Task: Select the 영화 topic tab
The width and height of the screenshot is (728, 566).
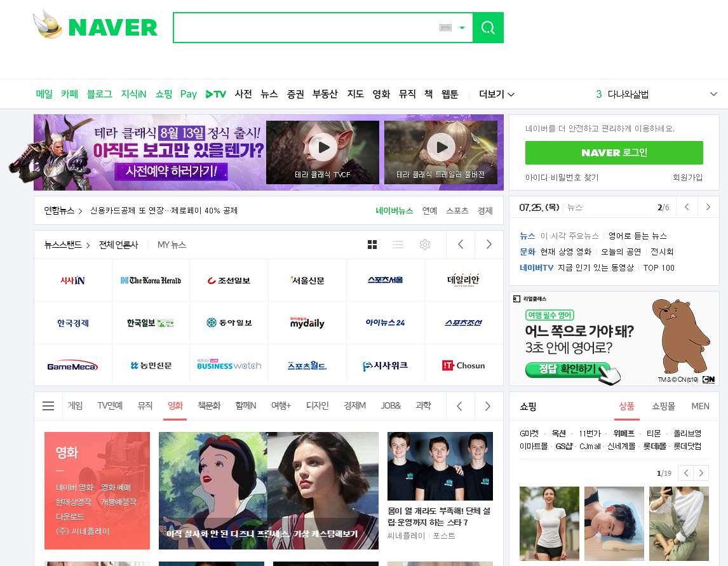Action: [x=175, y=406]
